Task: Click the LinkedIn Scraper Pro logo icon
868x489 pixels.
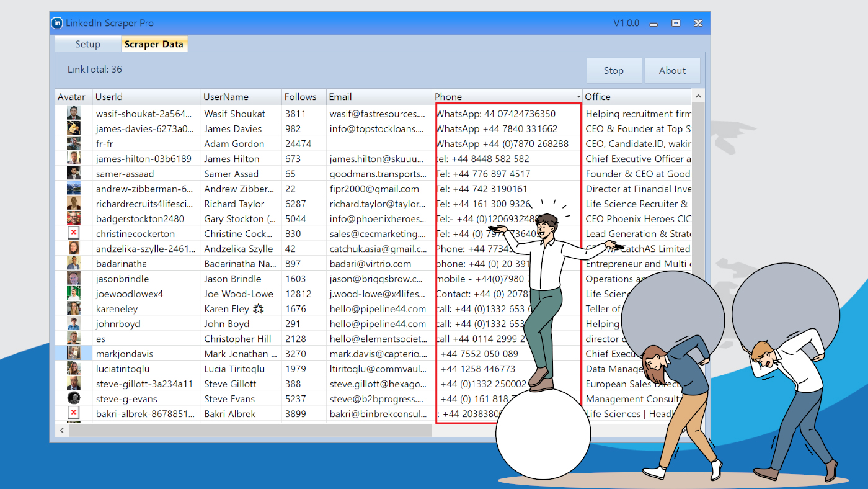Action: 58,23
